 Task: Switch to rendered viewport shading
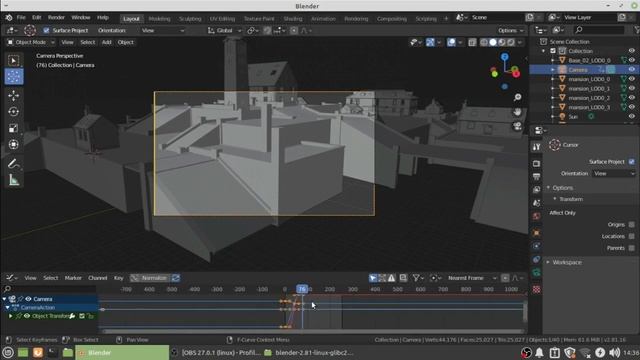(x=511, y=42)
